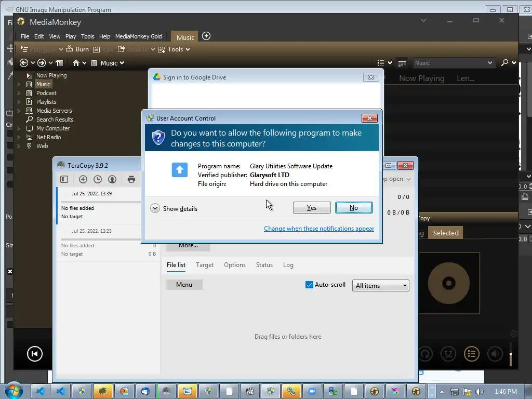Select the Music tab in MediaMonkey
The height and width of the screenshot is (399, 532).
tap(185, 37)
